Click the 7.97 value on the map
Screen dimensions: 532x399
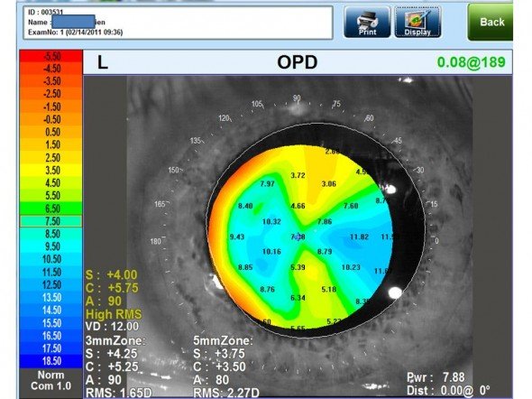[x=268, y=184]
